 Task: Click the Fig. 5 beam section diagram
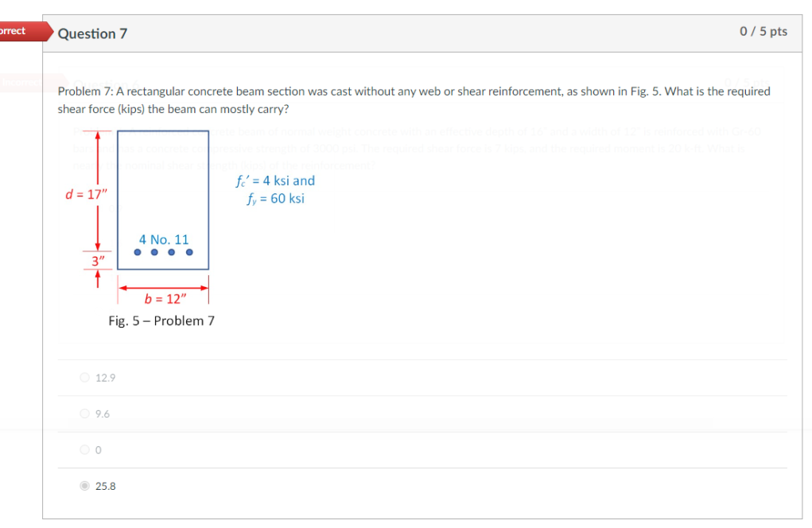162,199
